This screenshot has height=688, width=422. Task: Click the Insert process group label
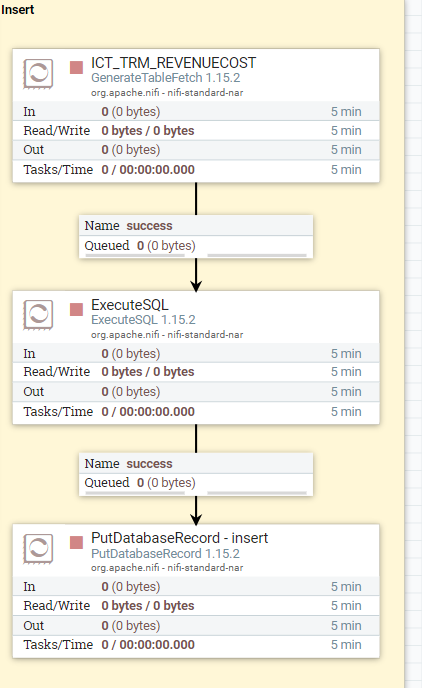[x=18, y=9]
